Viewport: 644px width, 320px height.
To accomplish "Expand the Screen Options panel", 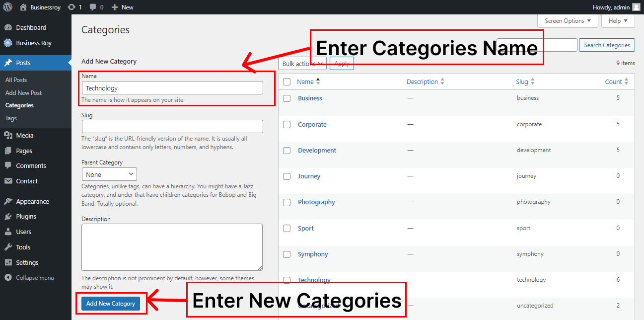I will coord(568,21).
